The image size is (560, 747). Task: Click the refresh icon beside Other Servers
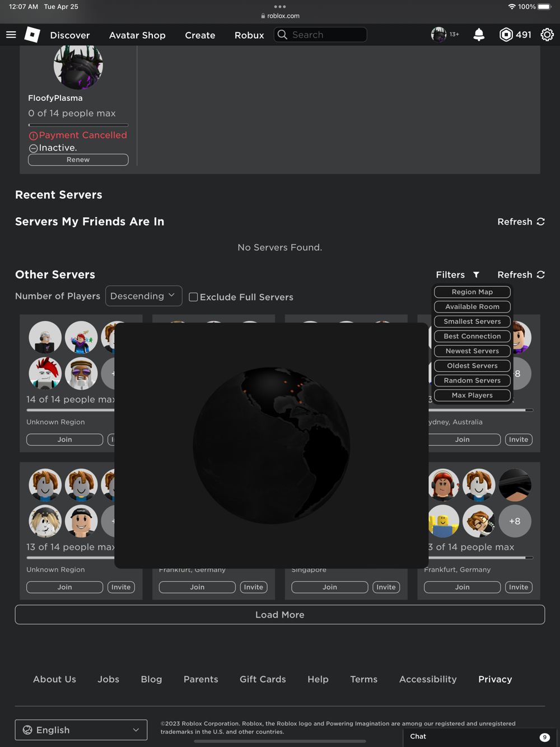tap(540, 275)
